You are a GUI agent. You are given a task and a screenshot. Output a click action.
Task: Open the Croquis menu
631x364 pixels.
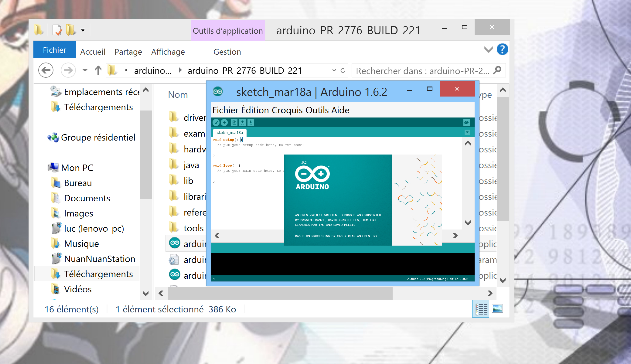tap(287, 110)
